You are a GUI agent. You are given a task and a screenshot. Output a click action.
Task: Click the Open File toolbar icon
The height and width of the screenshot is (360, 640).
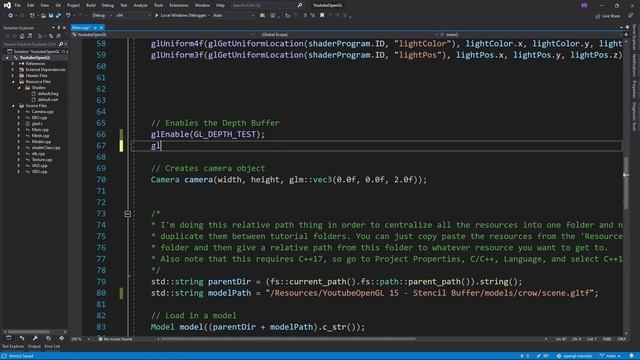[43, 16]
